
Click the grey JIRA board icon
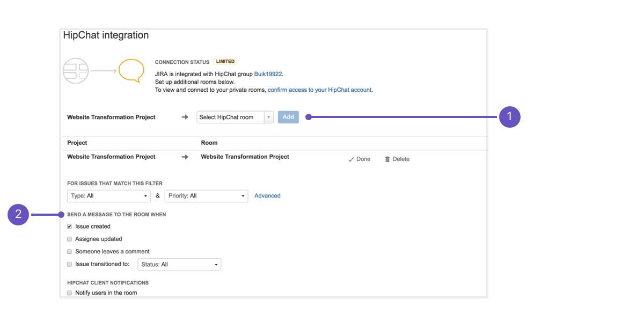point(76,70)
